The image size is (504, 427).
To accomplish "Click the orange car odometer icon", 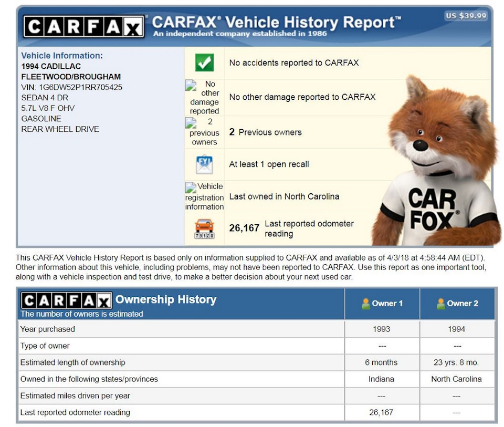I will coord(204,228).
